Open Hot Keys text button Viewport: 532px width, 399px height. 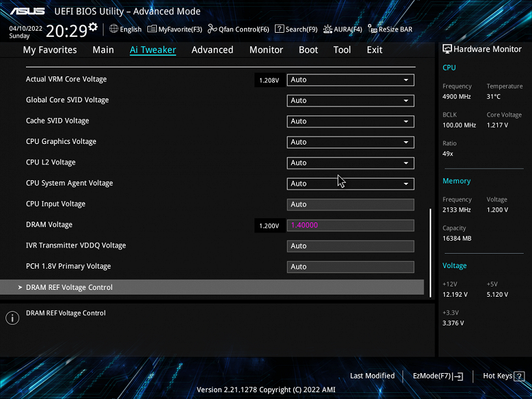498,376
